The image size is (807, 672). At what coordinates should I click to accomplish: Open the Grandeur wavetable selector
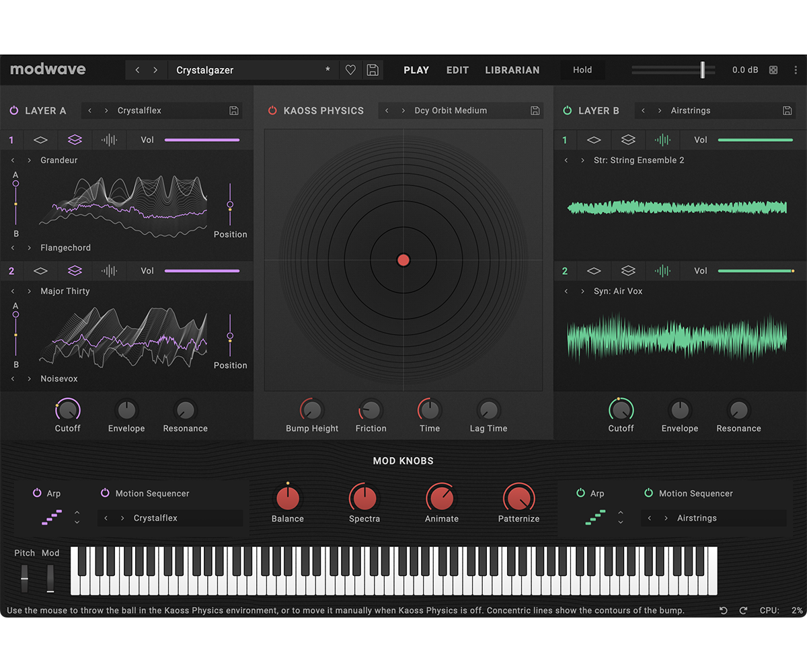59,160
